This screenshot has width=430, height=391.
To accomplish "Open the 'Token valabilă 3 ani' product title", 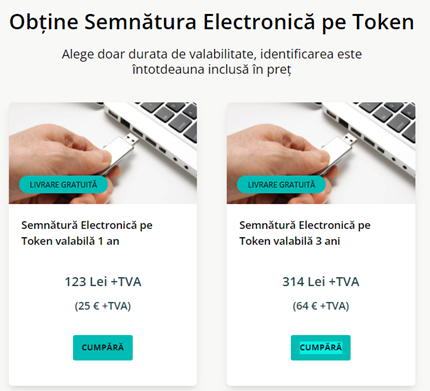I will tap(305, 233).
